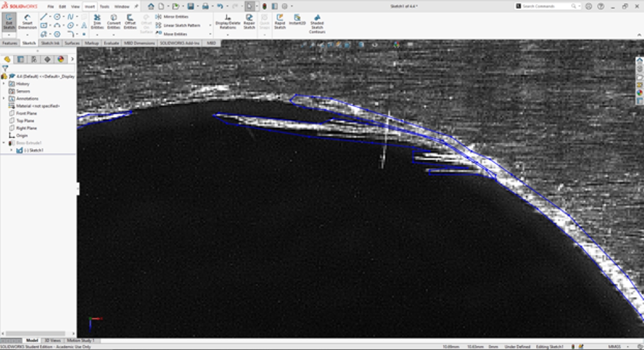644x350 pixels.
Task: Open the Move Entities dropdown arrow
Action: tap(210, 34)
